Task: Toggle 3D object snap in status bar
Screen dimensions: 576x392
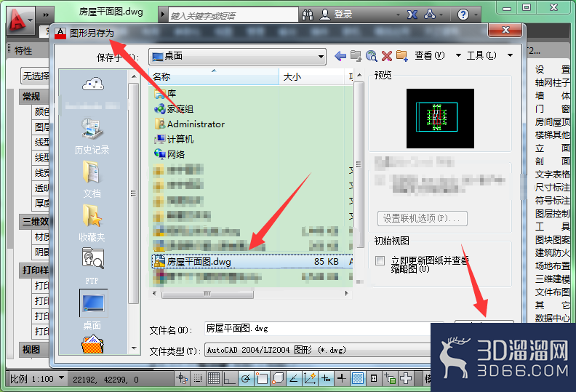Action: point(278,378)
